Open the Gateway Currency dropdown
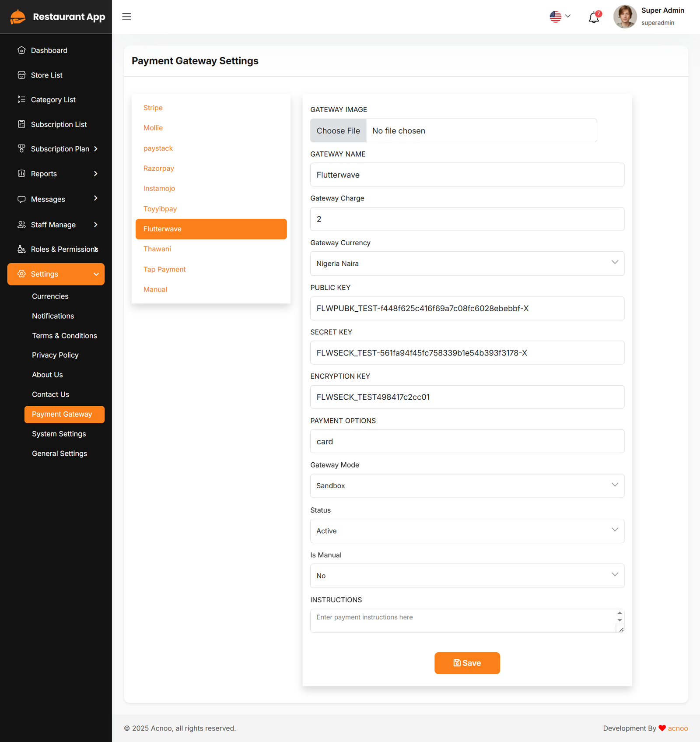The image size is (700, 742). 467,264
